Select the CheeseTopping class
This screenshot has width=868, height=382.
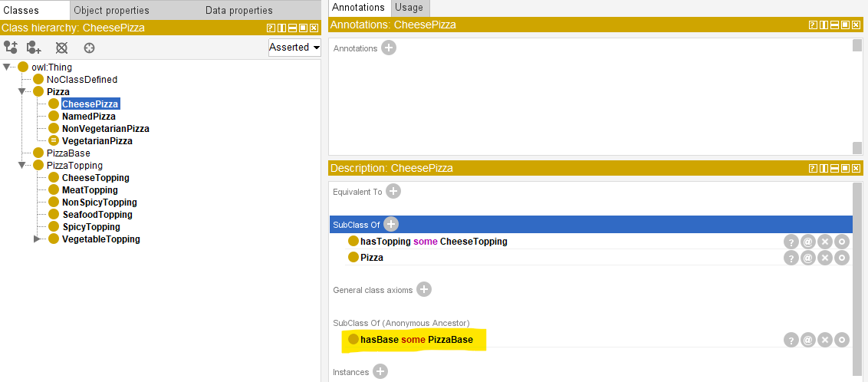(x=95, y=178)
